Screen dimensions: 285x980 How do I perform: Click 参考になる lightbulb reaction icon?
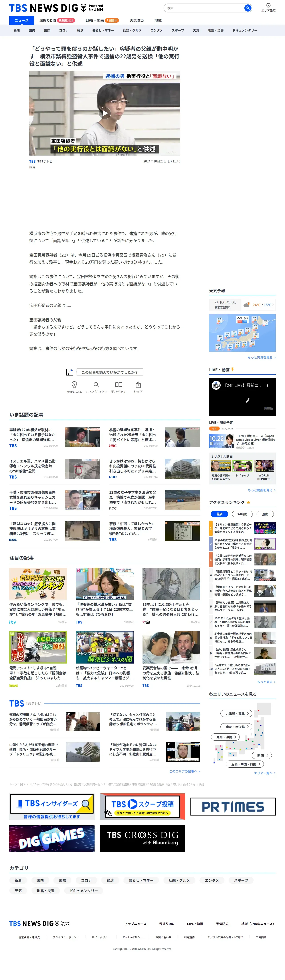[x=74, y=385]
